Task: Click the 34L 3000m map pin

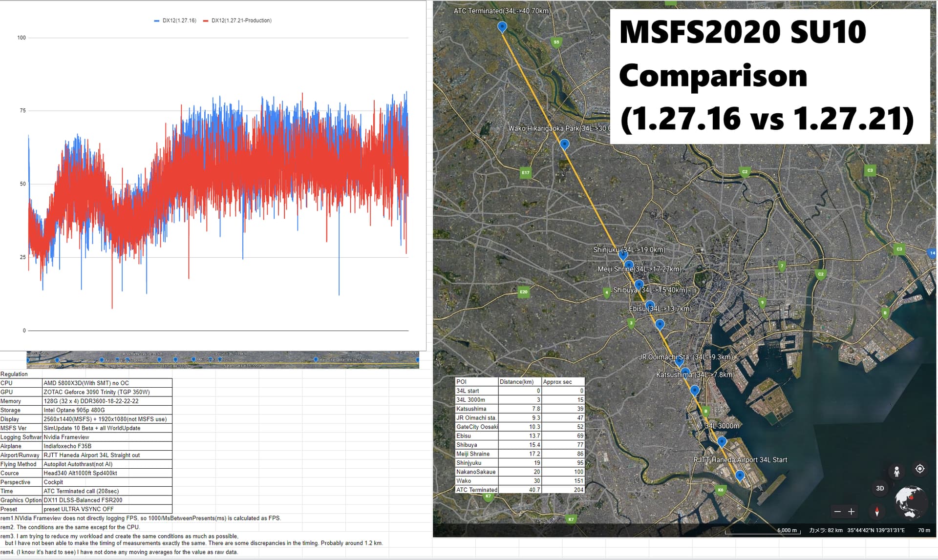Action: (x=722, y=442)
